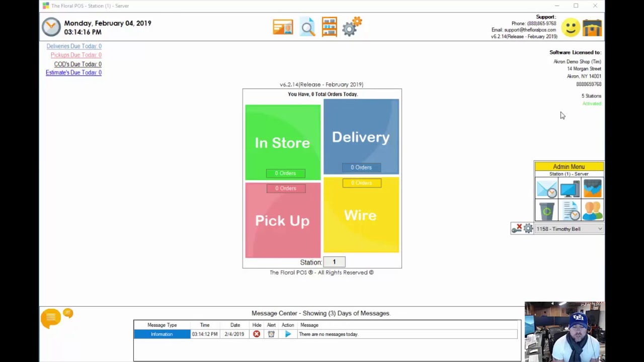Viewport: 644px width, 362px height.
Task: Open Deliveries Due Today link
Action: pos(74,46)
